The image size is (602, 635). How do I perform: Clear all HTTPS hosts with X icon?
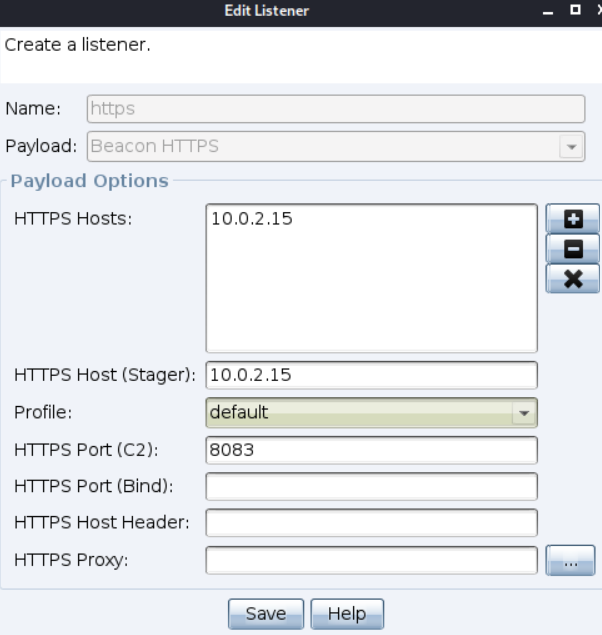coord(572,279)
